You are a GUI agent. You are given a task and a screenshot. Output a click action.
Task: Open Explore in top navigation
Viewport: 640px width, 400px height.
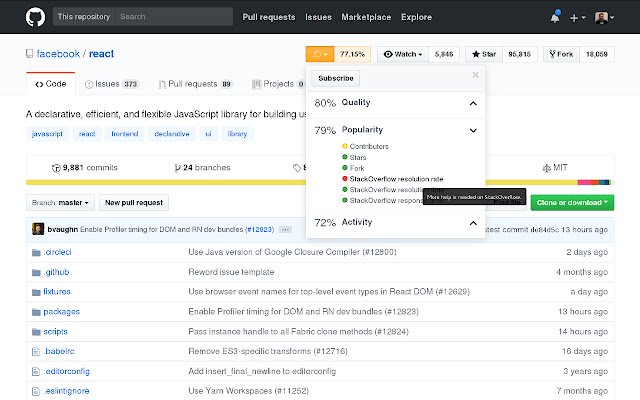point(416,17)
